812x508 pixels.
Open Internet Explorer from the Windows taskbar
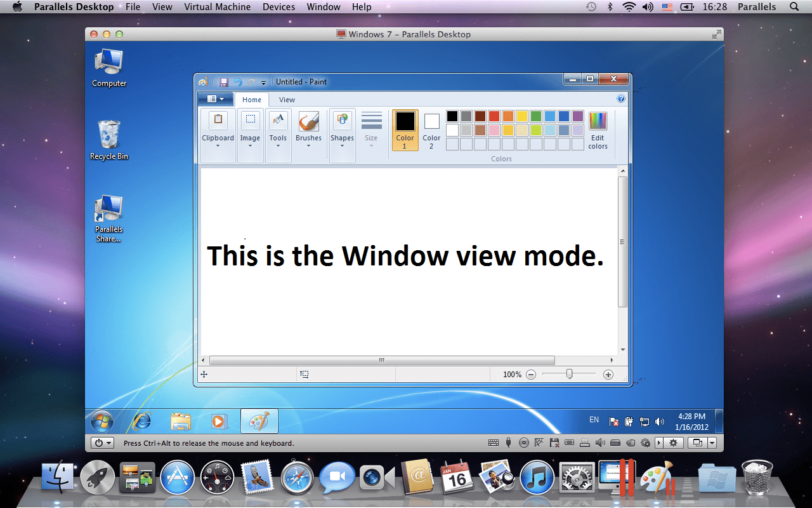point(141,421)
